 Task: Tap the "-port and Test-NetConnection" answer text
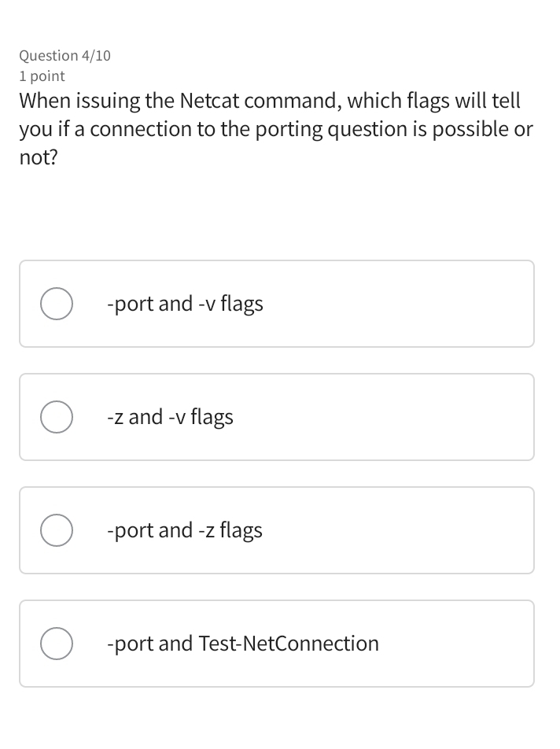[x=242, y=644]
